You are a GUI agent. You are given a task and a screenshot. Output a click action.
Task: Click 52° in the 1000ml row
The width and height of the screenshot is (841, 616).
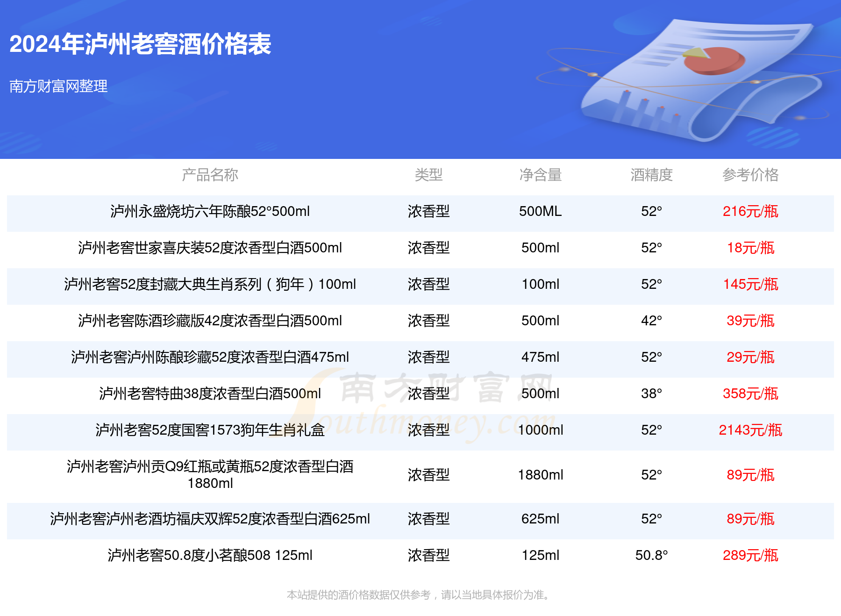click(x=651, y=430)
